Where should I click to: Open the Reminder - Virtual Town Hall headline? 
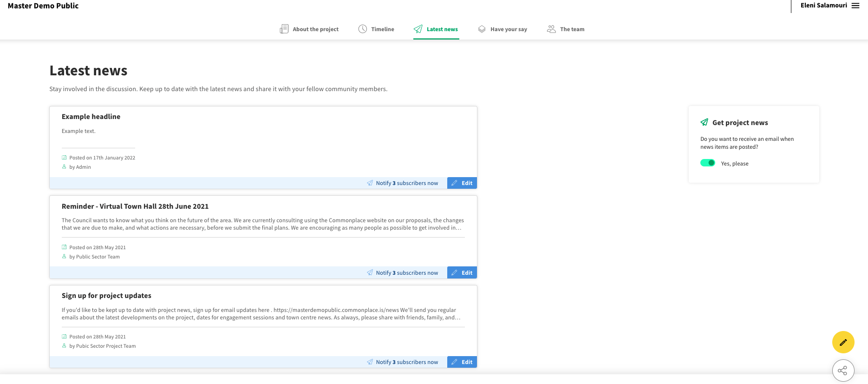click(x=135, y=206)
